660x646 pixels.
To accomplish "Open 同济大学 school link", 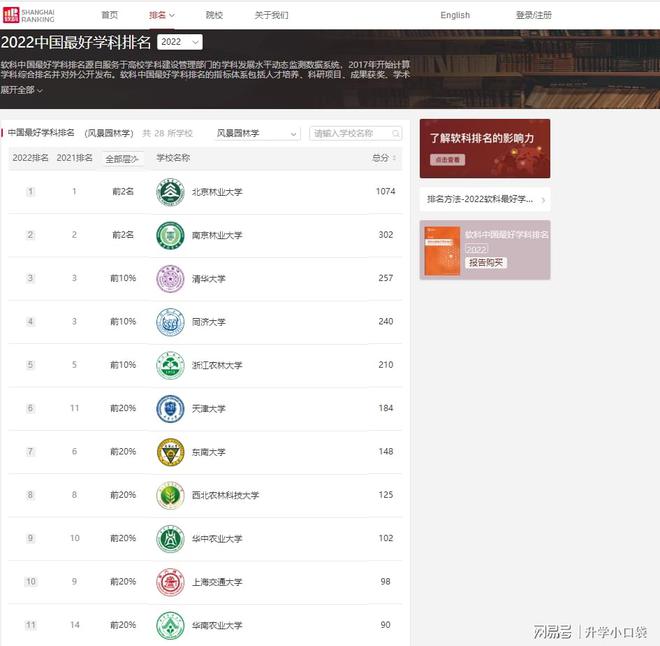I will pyautogui.click(x=208, y=322).
